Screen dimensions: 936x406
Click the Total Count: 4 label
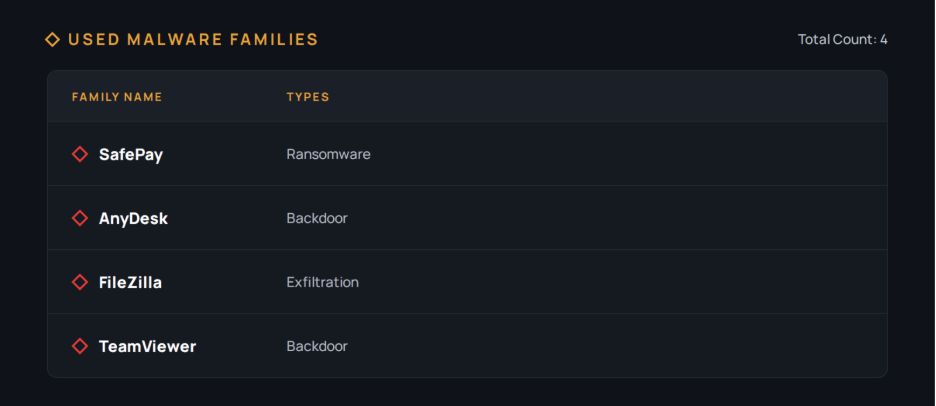pyautogui.click(x=843, y=39)
